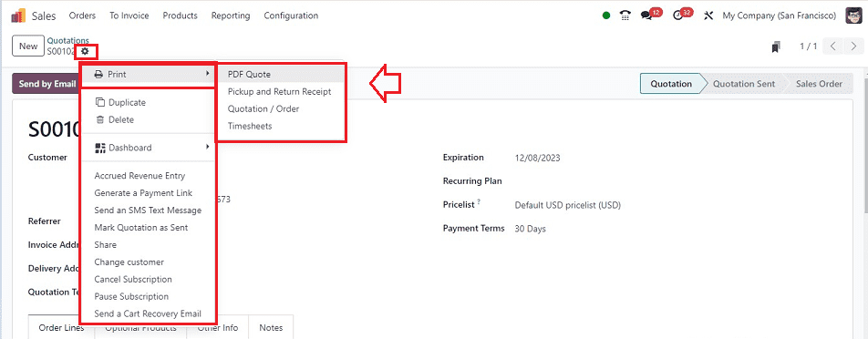Switch to the Notes tab
This screenshot has height=339, width=868.
point(272,327)
